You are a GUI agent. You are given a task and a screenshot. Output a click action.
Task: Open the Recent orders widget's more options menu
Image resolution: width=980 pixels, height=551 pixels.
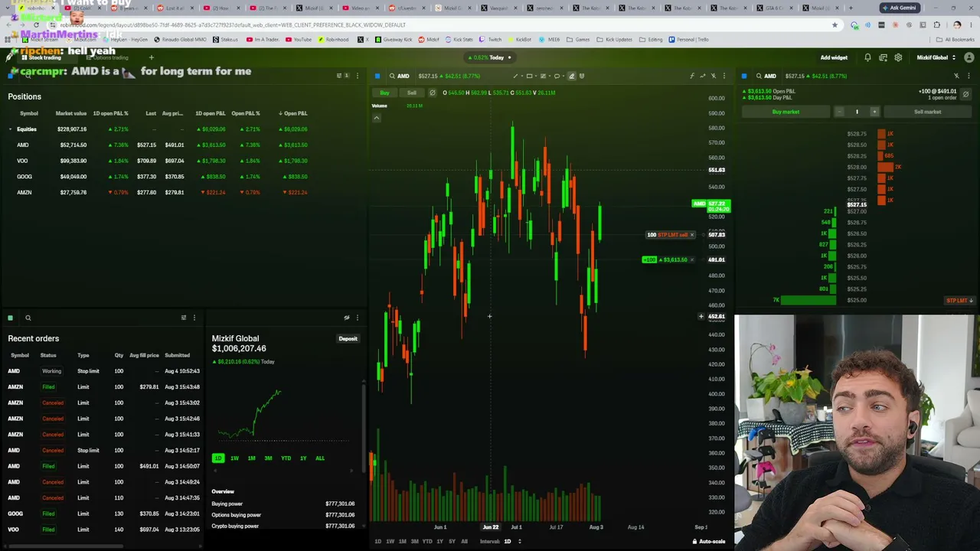(x=194, y=318)
